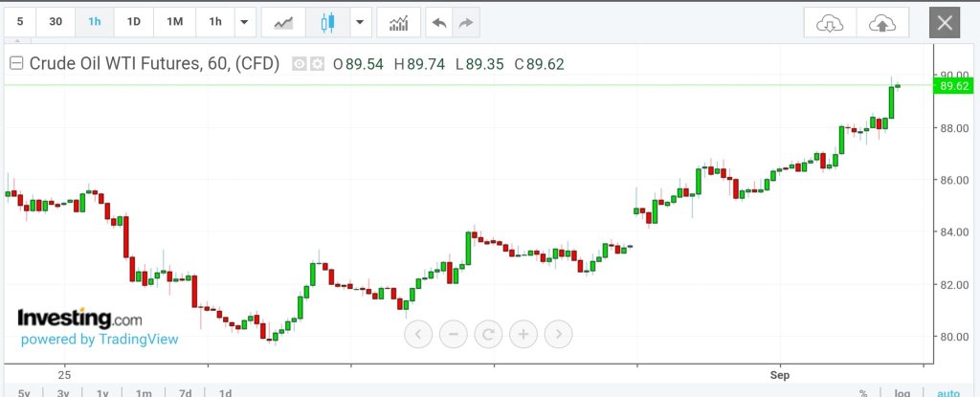Click the 89.62 current price label
Image resolution: width=980 pixels, height=397 pixels.
955,86
